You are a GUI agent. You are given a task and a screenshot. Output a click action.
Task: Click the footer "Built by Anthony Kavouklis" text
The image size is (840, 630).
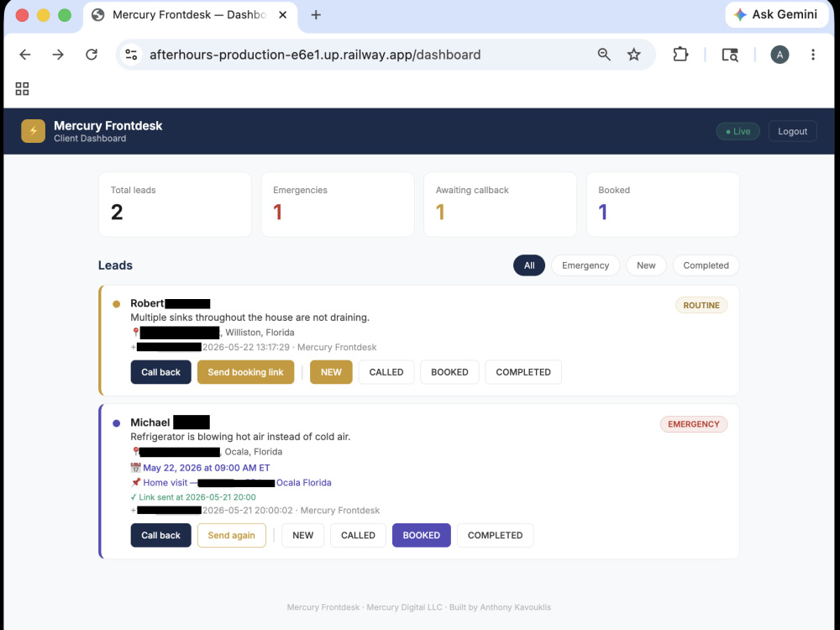click(500, 607)
